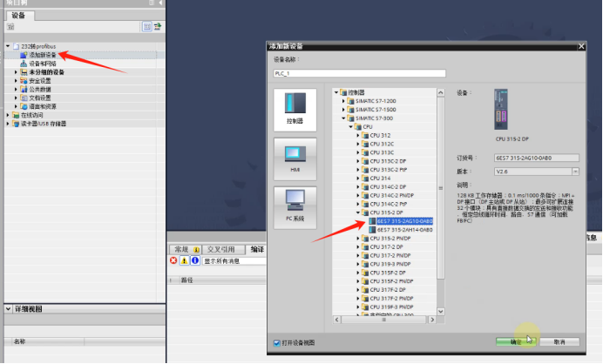Click the horizontal scroll left arrow
603x364 pixels.
tap(337, 320)
